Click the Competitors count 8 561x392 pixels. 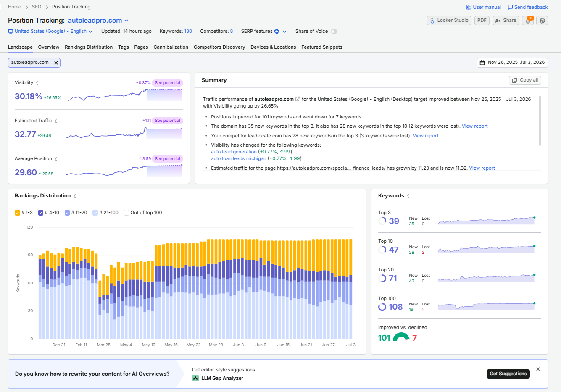(232, 32)
